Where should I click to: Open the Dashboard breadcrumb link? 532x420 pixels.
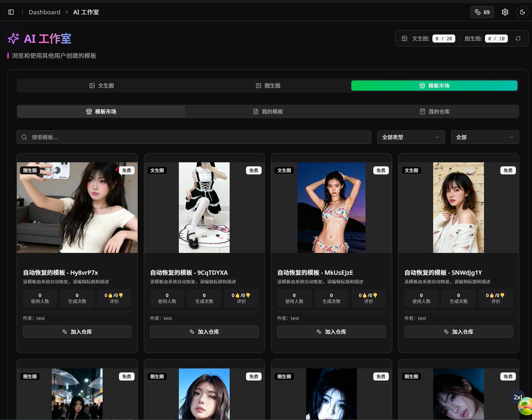(44, 12)
